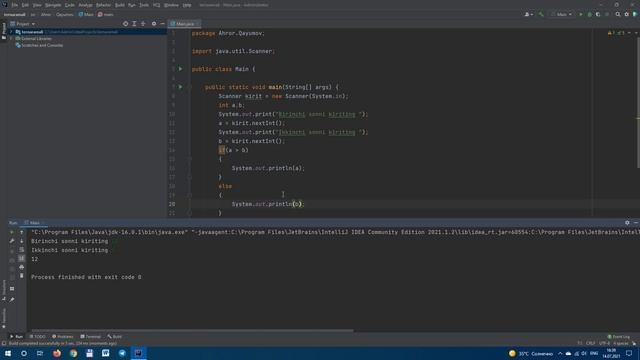Viewport: 640px width, 360px height.
Task: Open Chrome from taskbar
Action: point(73,353)
